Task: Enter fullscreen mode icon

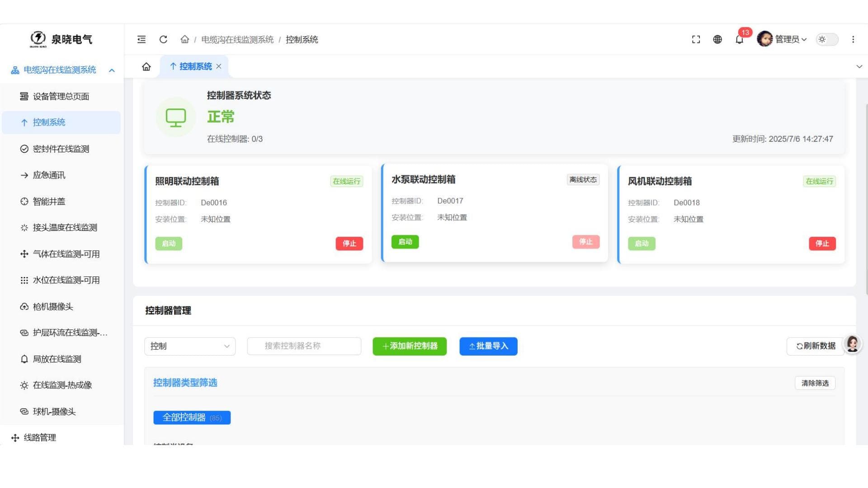Action: coord(696,39)
